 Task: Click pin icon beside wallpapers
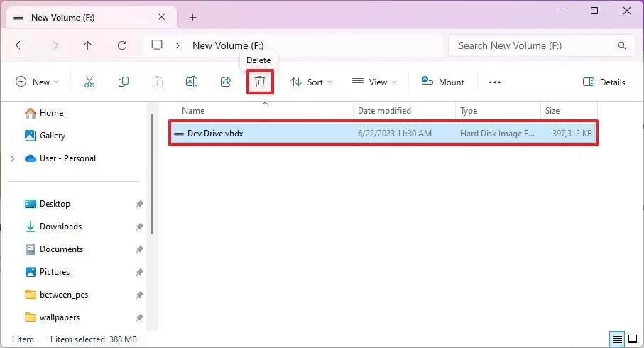tap(140, 317)
